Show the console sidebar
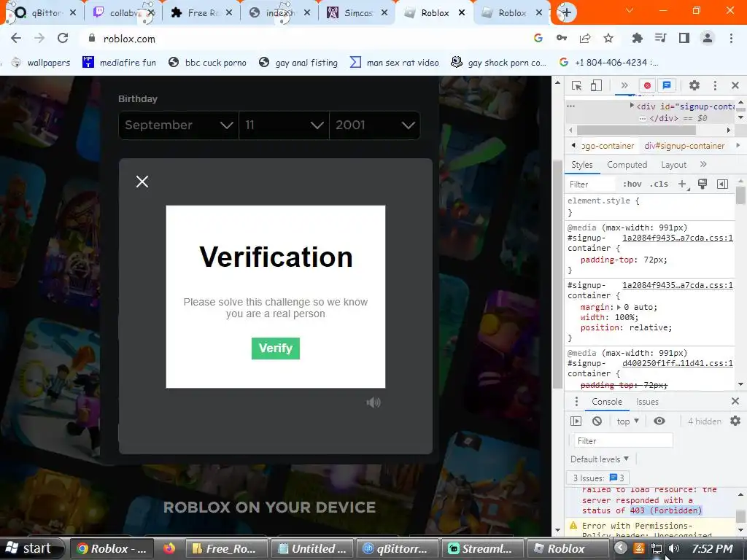Image resolution: width=747 pixels, height=560 pixels. click(576, 421)
